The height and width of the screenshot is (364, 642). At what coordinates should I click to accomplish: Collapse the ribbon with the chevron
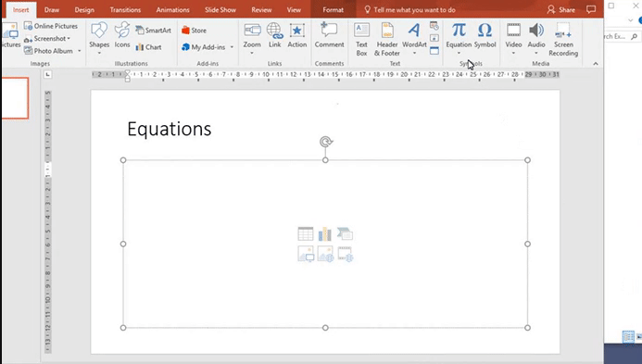596,64
